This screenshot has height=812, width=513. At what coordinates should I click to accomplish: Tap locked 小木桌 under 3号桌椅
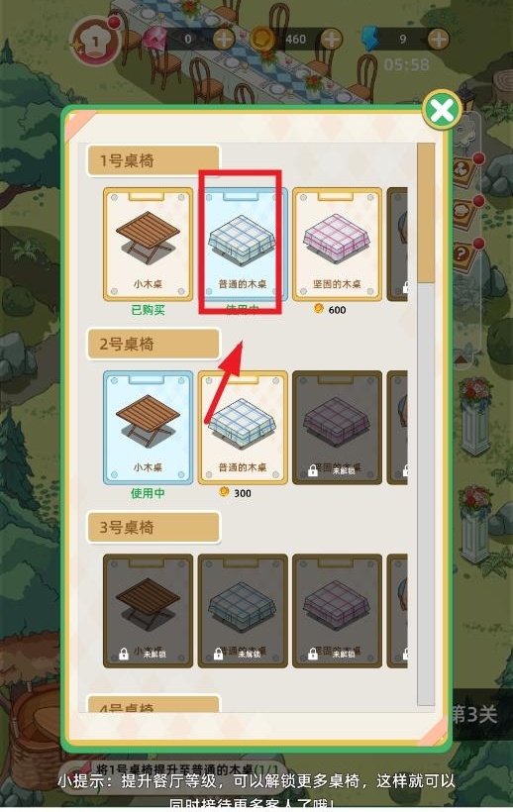point(148,611)
